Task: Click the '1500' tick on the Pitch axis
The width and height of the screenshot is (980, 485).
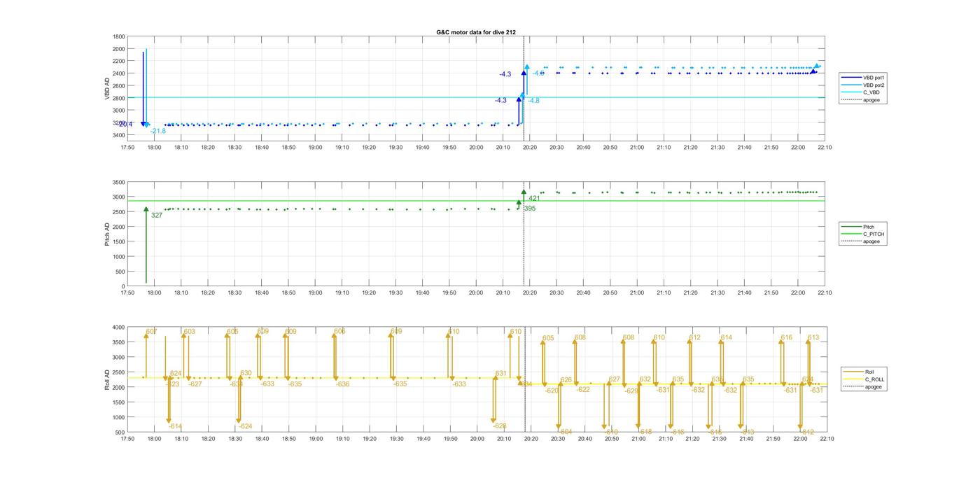Action: coord(119,241)
